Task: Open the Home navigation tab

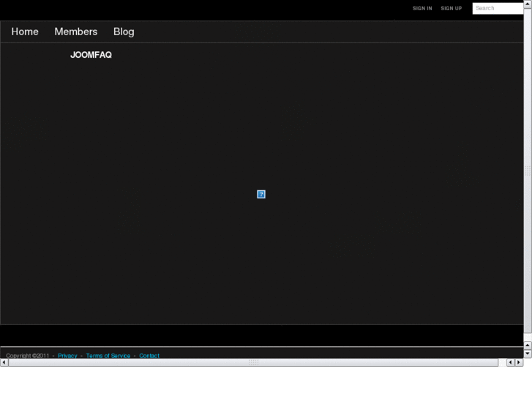Action: (x=25, y=31)
